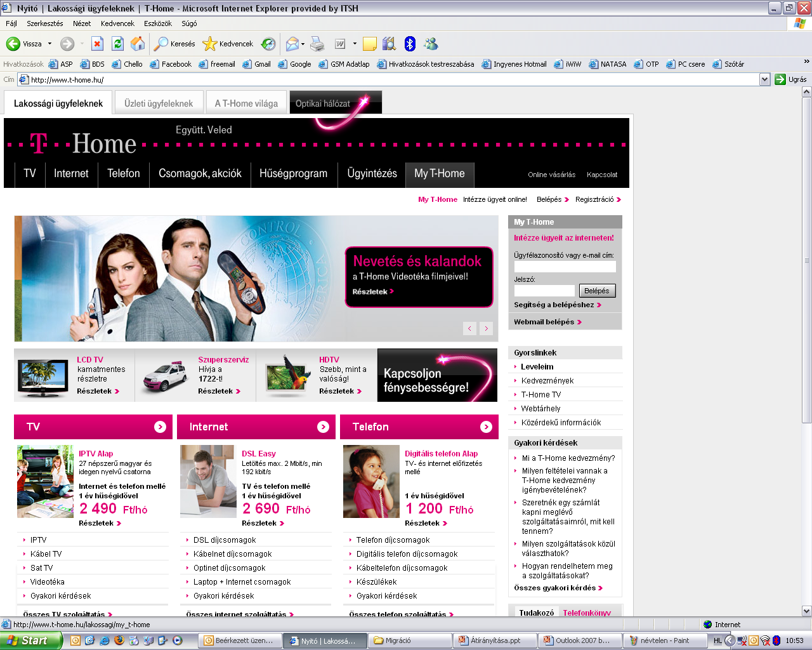Open the Szerkesztés menu
The image size is (812, 650).
click(x=45, y=23)
